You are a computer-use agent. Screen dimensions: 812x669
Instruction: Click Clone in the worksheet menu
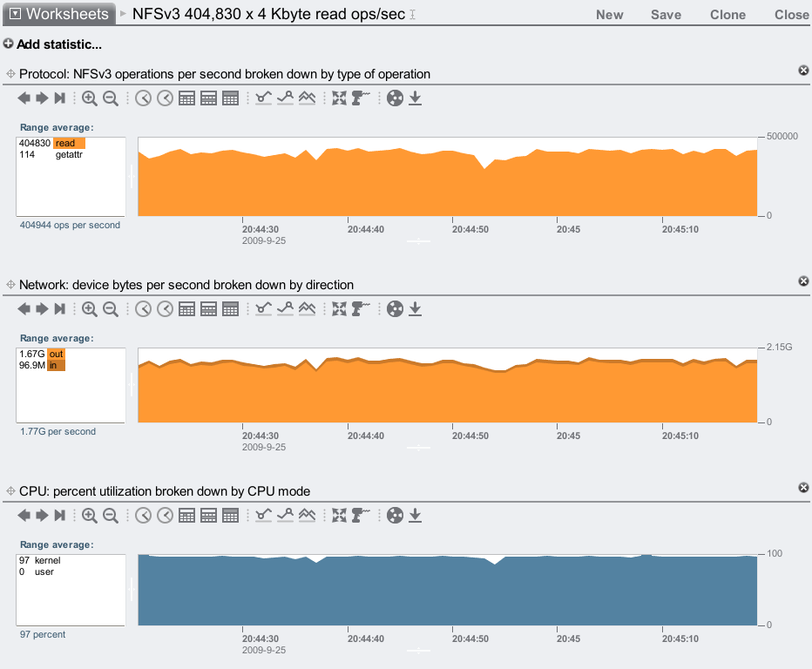pos(727,15)
